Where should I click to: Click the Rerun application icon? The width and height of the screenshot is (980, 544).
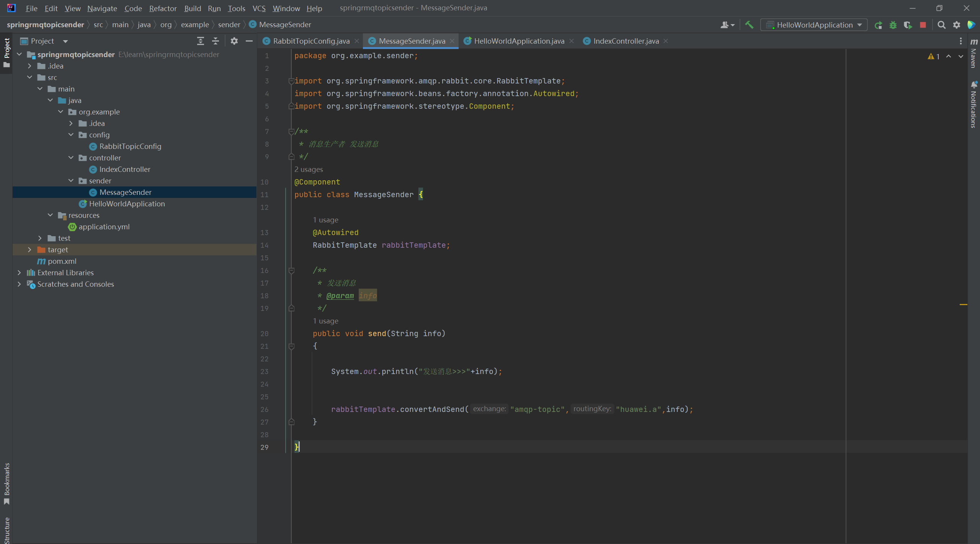pos(878,25)
